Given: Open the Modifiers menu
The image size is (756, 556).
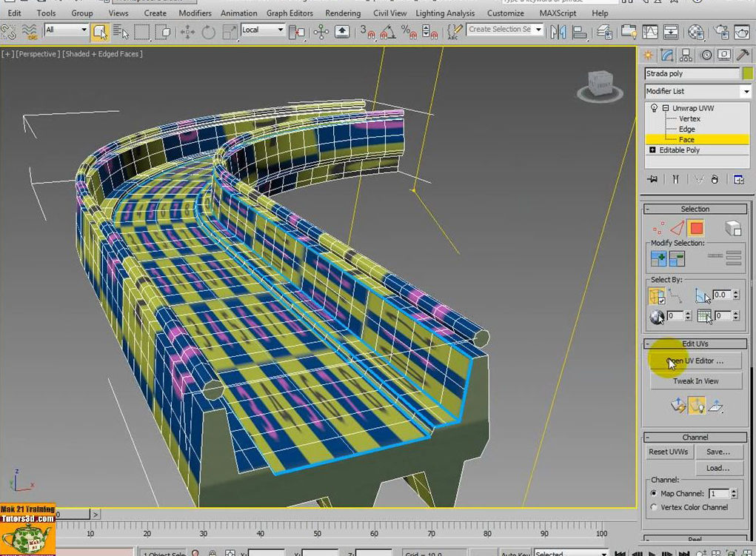Looking at the screenshot, I should (195, 13).
